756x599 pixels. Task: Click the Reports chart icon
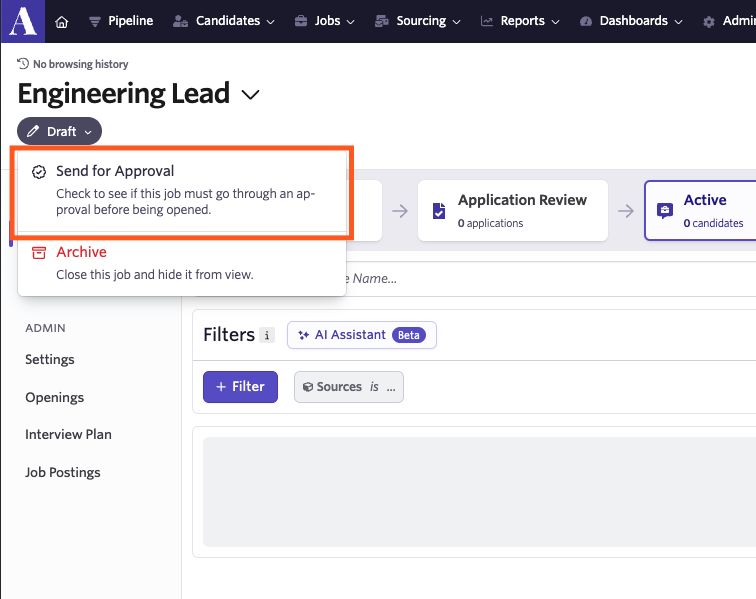pos(487,21)
